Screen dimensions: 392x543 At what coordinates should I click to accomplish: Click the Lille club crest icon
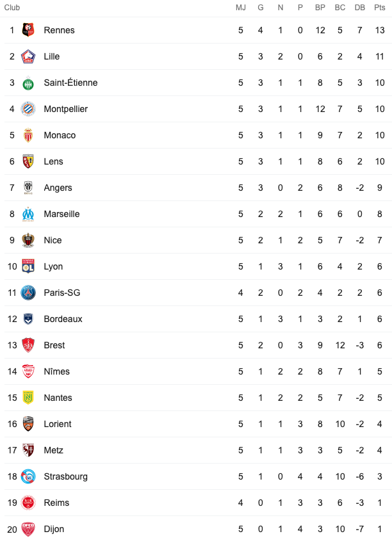point(28,56)
